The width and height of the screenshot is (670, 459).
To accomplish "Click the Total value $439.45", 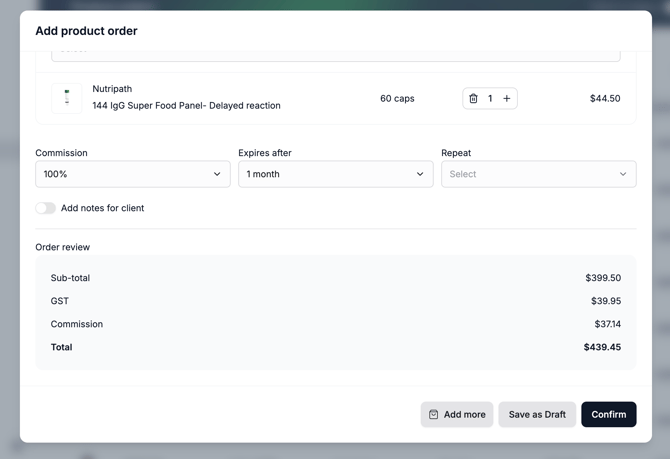I will pos(602,347).
